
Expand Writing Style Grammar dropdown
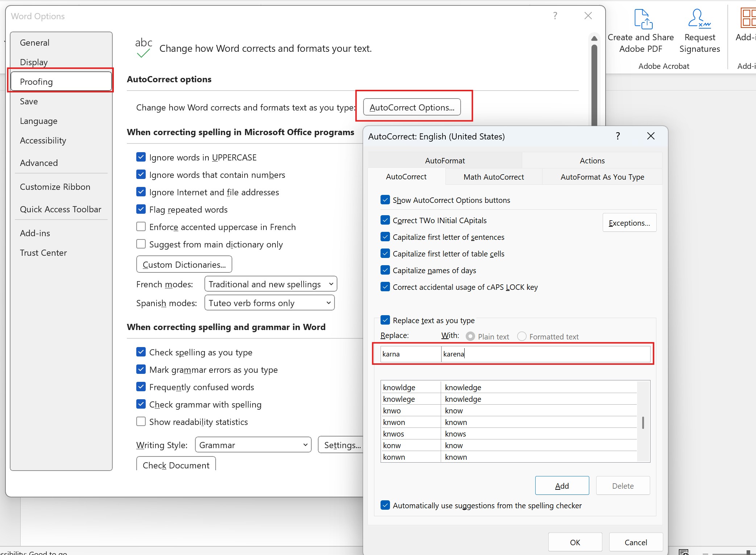253,445
